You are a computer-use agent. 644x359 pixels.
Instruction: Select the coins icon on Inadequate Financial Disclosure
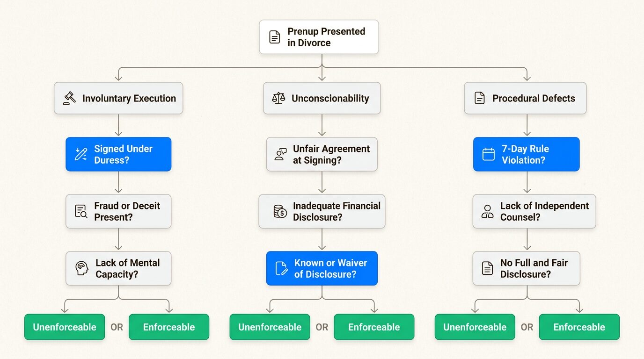coord(280,211)
